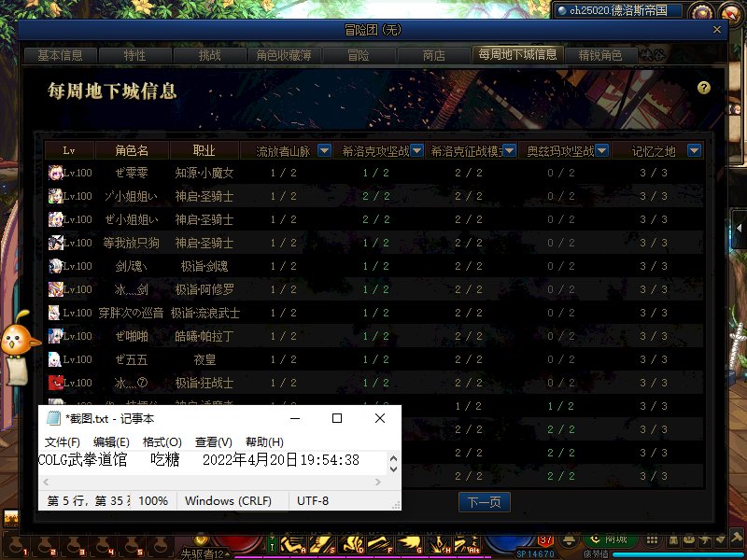Click 职业 column header

(x=204, y=150)
